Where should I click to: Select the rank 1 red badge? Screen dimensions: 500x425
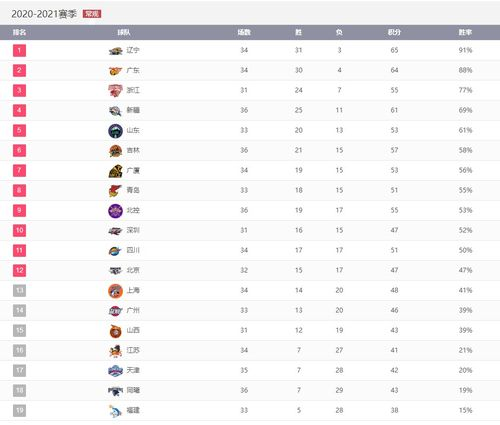[19, 50]
